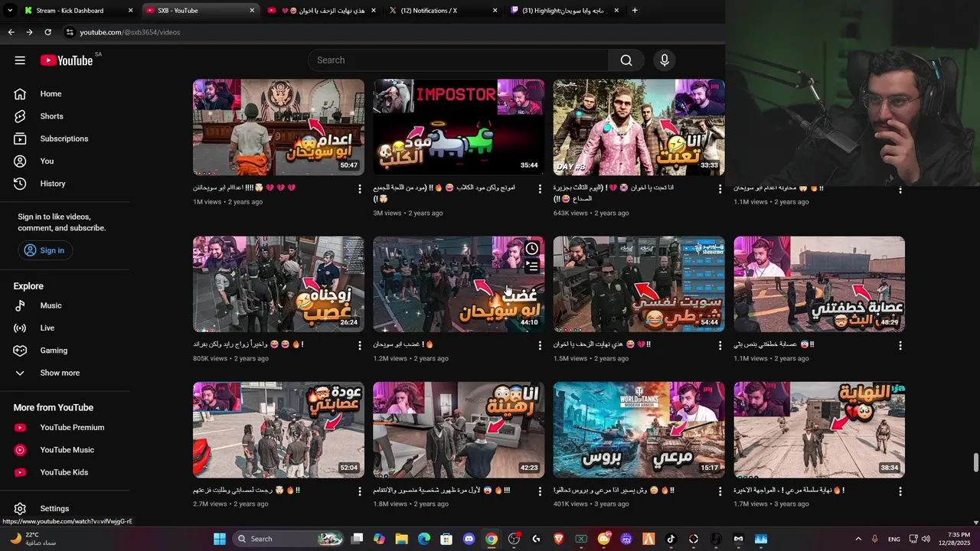Open action menu for the 805K views video

tap(360, 346)
